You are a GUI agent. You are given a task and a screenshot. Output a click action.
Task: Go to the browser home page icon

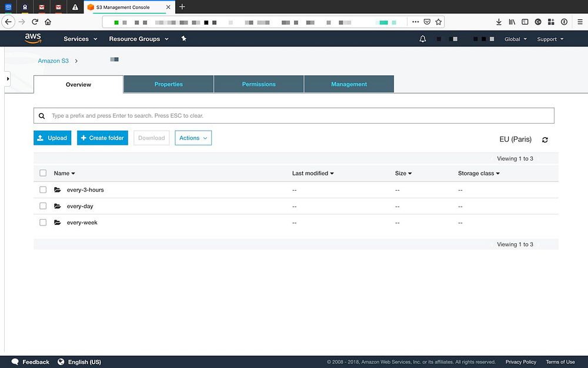48,22
